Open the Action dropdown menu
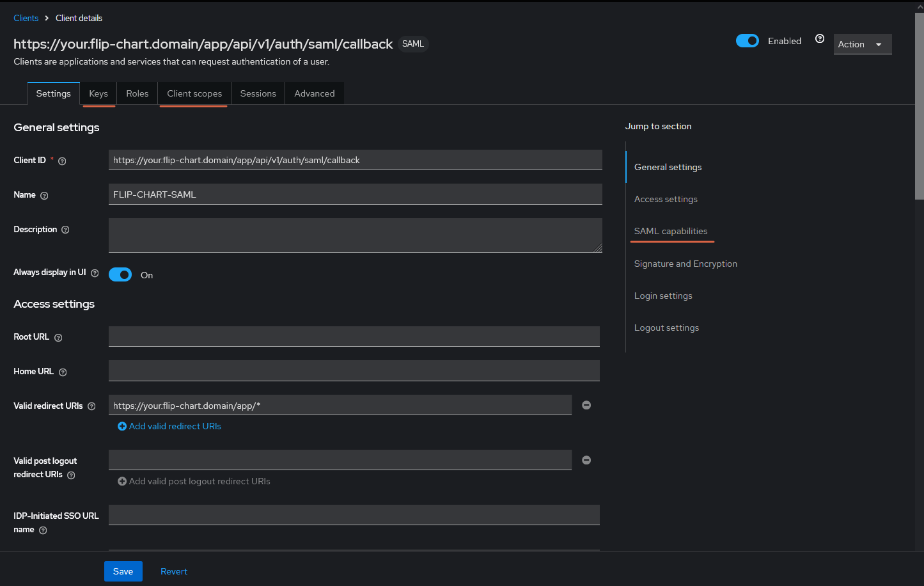This screenshot has height=586, width=924. [863, 44]
